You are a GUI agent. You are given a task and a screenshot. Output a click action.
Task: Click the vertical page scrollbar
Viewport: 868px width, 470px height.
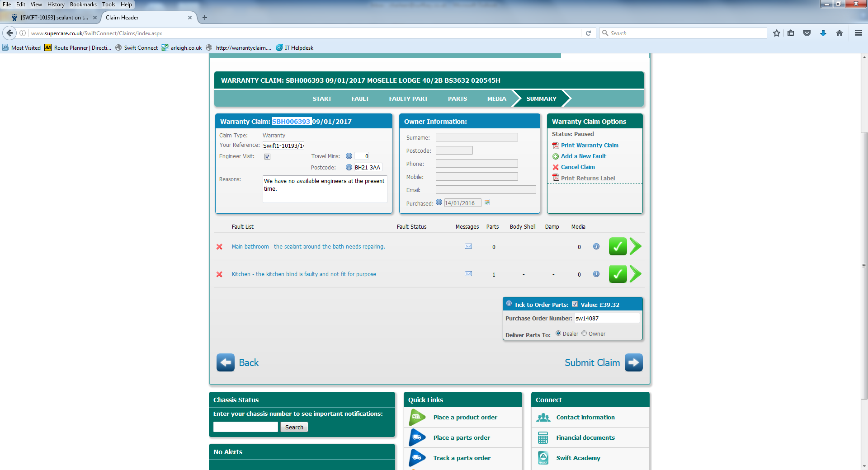coord(864,266)
